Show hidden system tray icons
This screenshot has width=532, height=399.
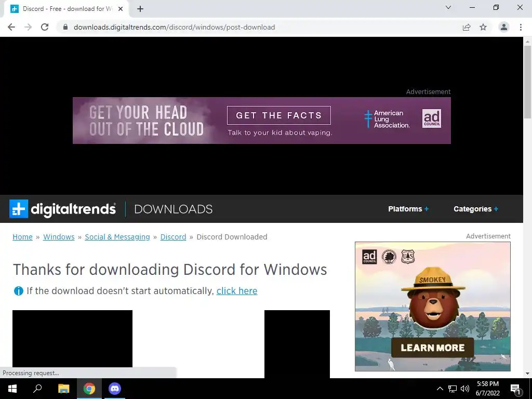click(x=440, y=389)
